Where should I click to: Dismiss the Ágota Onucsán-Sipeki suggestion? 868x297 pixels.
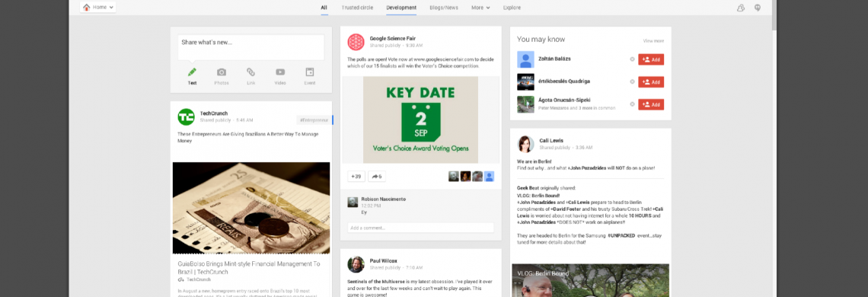632,104
